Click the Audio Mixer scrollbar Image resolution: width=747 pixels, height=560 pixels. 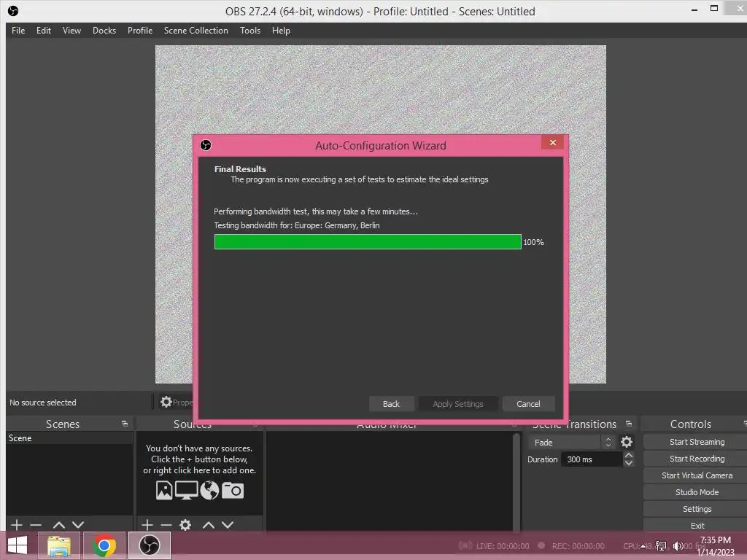pos(516,481)
